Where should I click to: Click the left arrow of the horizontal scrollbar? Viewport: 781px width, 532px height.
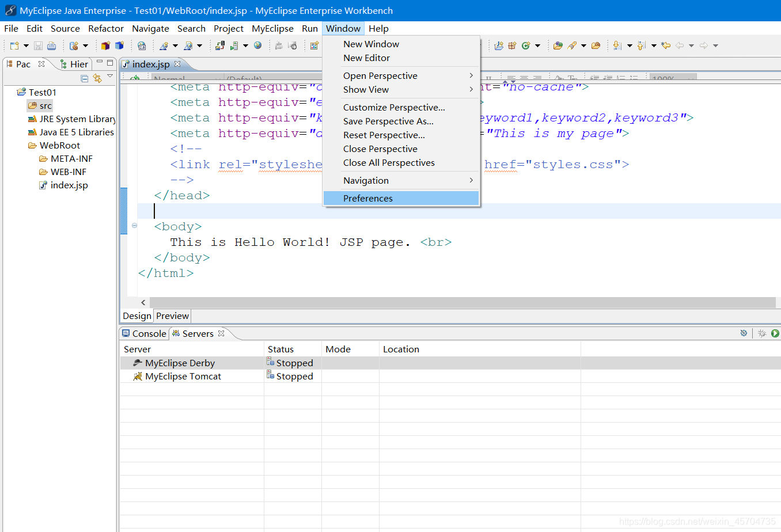(143, 302)
